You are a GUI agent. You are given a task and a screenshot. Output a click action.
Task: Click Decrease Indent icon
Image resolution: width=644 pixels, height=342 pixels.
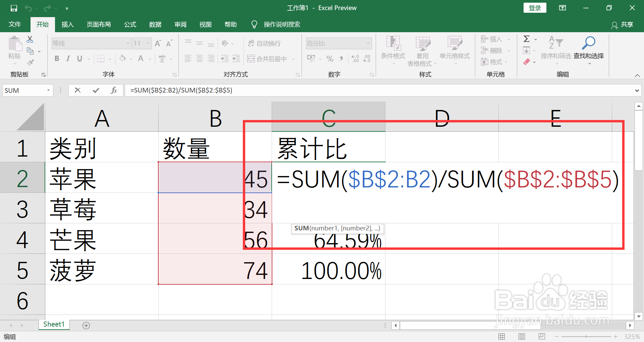tap(225, 59)
